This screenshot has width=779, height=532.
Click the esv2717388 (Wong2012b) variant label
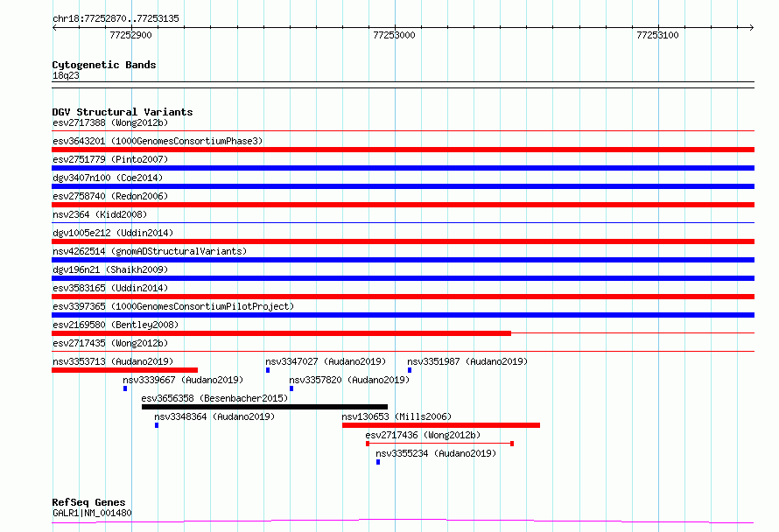(x=110, y=122)
